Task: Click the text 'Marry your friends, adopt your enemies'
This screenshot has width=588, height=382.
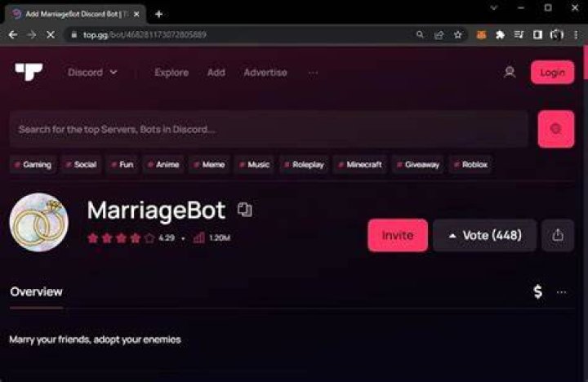Action: click(x=96, y=340)
